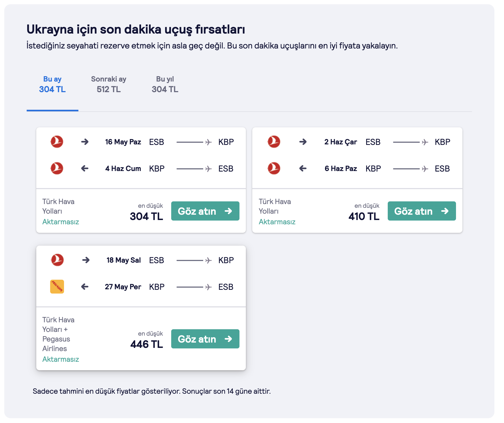
Task: Click outbound arrow icon next to 18 May Sal
Action: pos(86,260)
